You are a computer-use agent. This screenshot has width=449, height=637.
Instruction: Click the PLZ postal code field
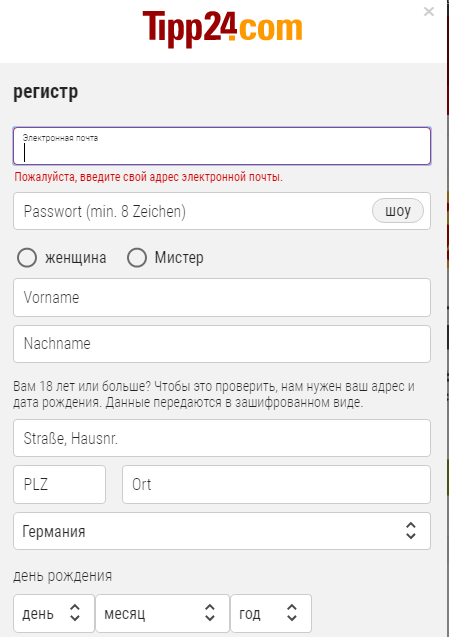(x=59, y=484)
